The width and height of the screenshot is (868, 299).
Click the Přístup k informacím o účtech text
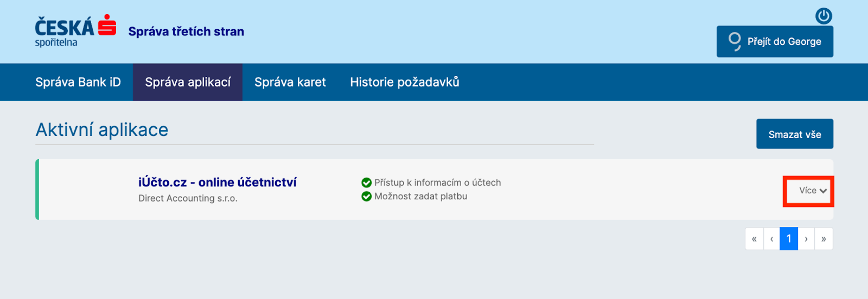coord(438,183)
